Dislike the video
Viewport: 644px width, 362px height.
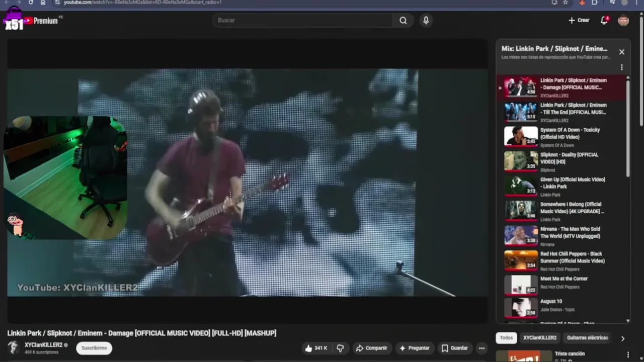click(340, 348)
